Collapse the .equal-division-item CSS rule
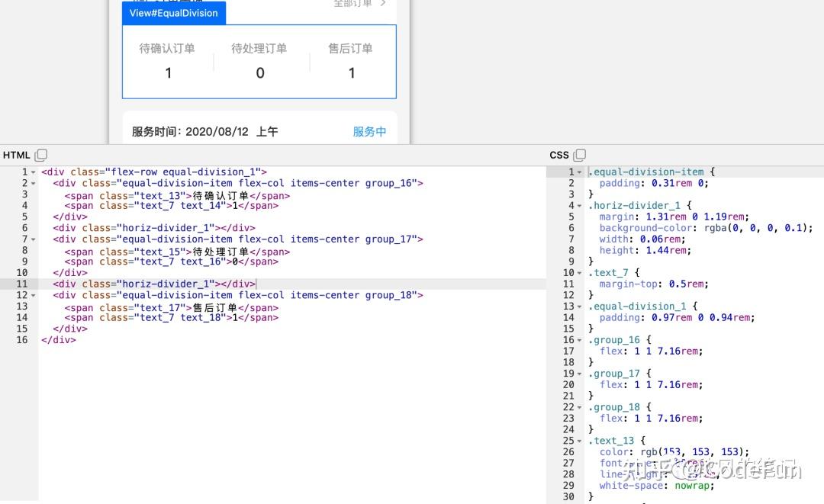This screenshot has height=504, width=824. [x=578, y=172]
